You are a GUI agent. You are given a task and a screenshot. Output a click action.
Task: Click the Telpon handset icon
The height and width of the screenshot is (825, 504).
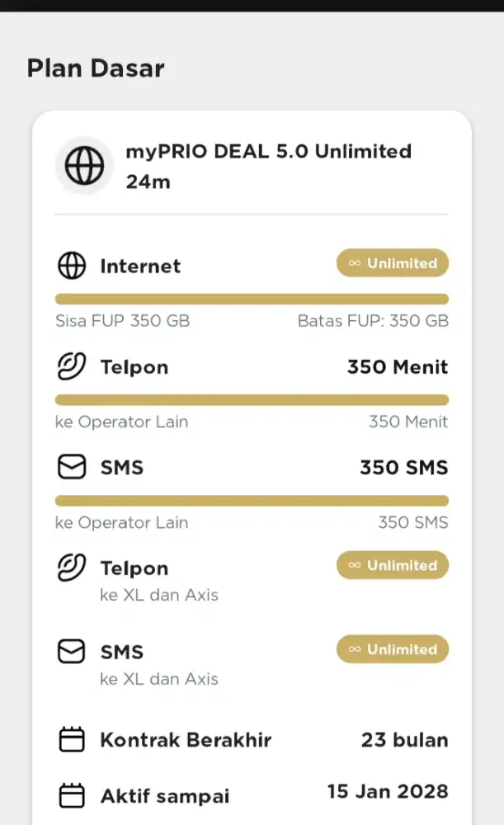point(73,365)
